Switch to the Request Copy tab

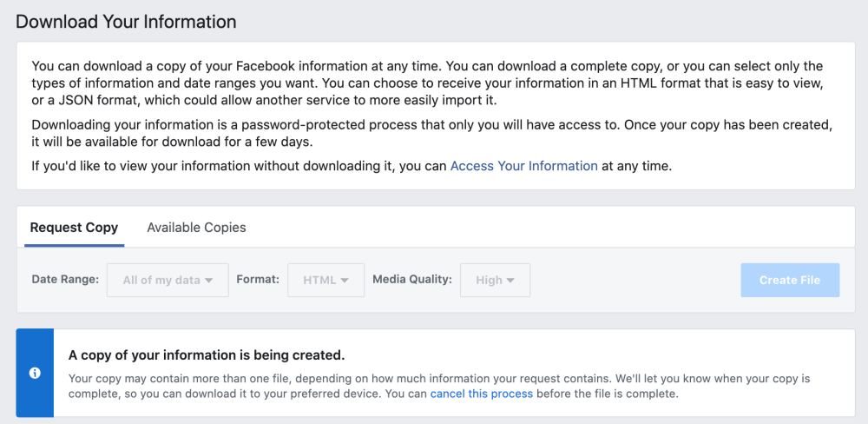74,228
